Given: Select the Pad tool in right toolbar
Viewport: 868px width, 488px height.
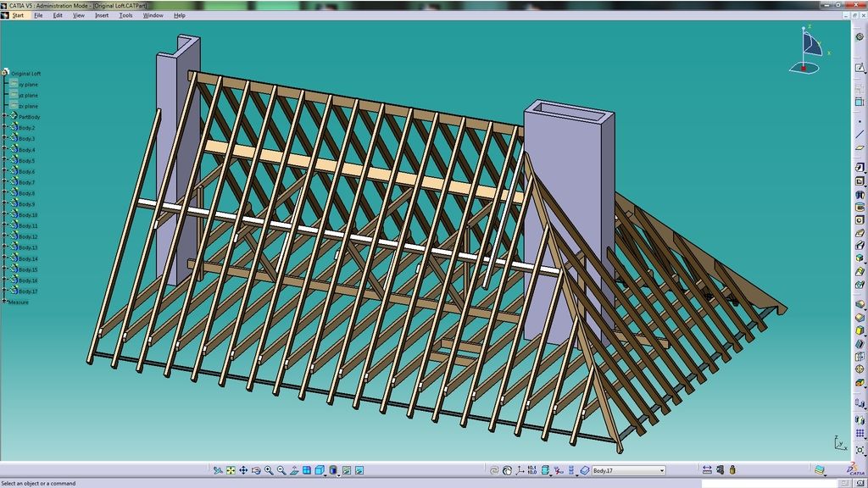Looking at the screenshot, I should (x=860, y=168).
